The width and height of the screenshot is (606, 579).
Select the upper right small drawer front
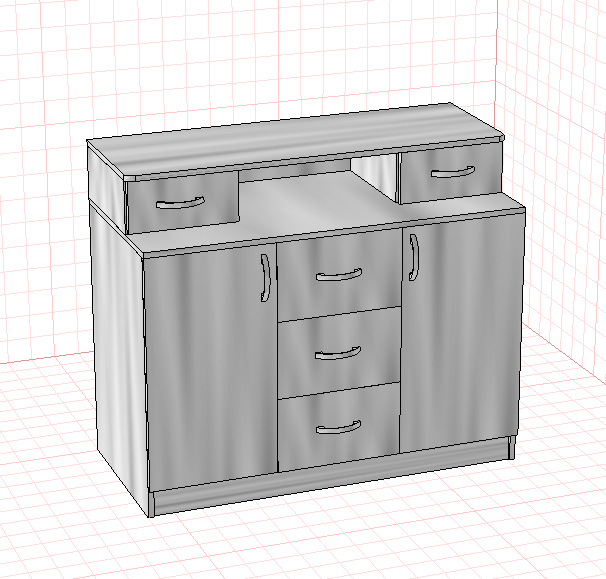(x=449, y=172)
